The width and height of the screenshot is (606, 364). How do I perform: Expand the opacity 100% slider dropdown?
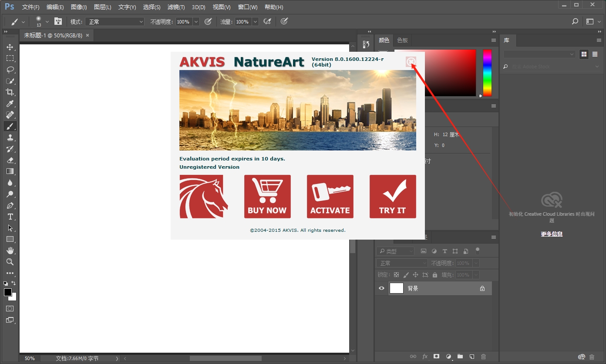pyautogui.click(x=196, y=22)
